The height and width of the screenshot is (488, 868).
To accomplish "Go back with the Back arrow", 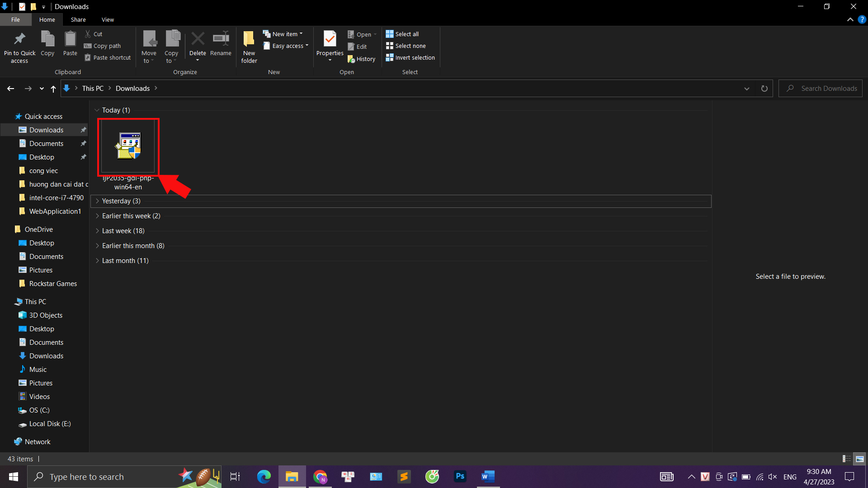I will pyautogui.click(x=10, y=89).
